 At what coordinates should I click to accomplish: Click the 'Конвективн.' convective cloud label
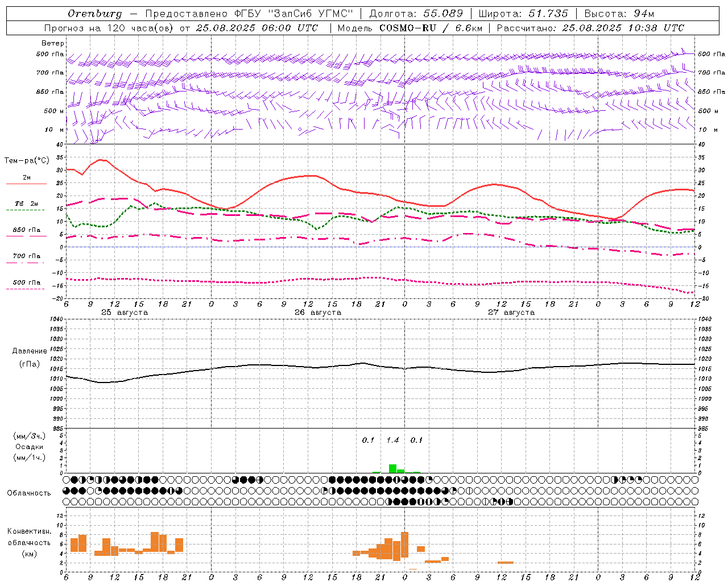30,531
